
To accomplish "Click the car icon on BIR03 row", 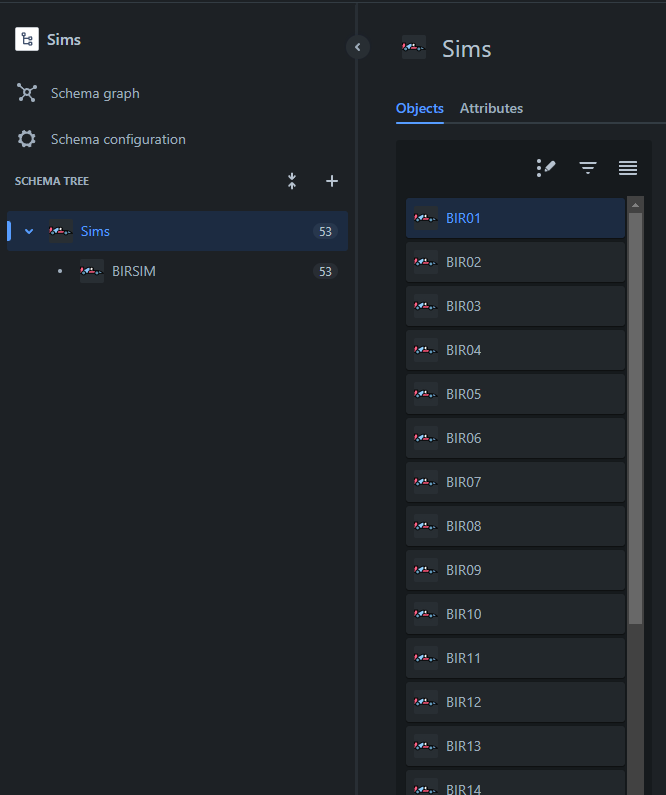I will pyautogui.click(x=425, y=306).
